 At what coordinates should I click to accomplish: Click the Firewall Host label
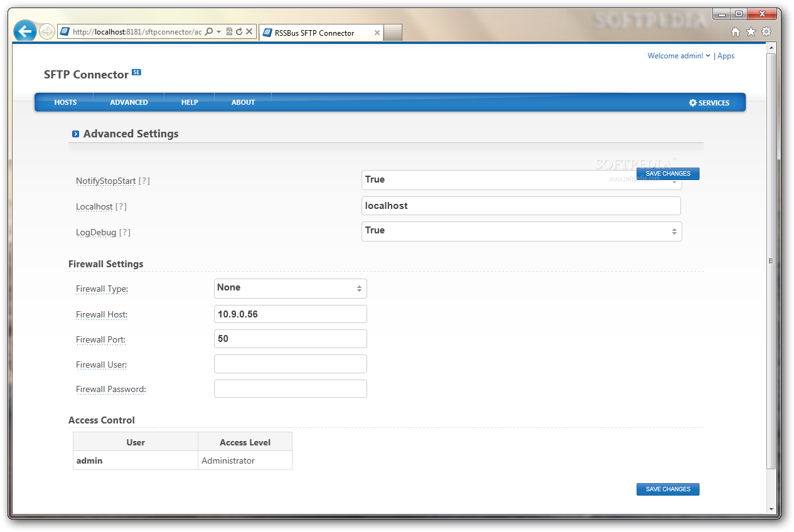pyautogui.click(x=102, y=314)
